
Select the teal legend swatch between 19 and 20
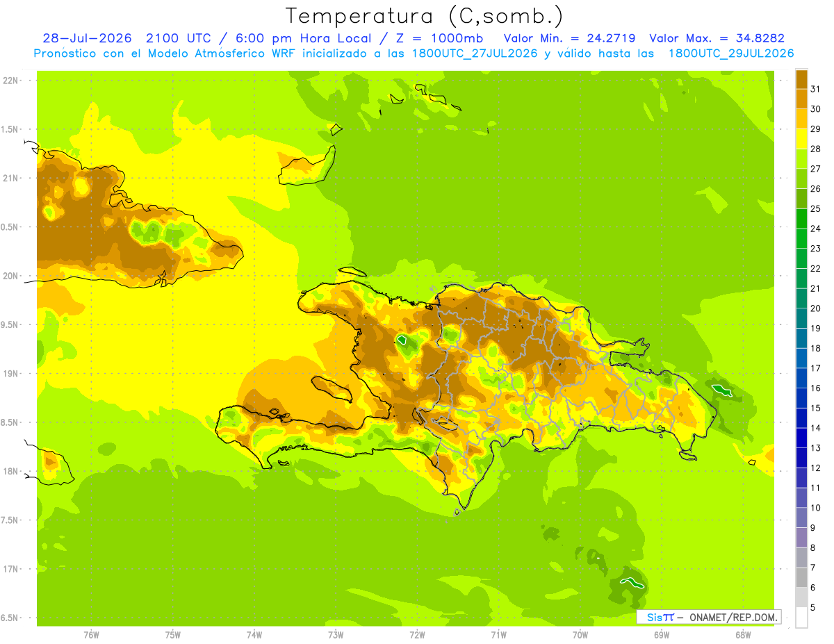coord(801,318)
